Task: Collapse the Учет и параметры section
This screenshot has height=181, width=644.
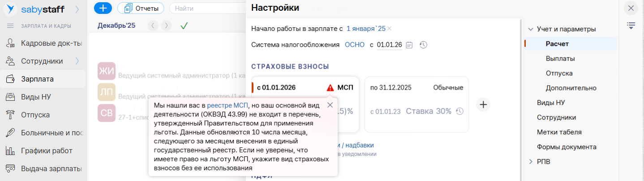Action: [x=531, y=29]
